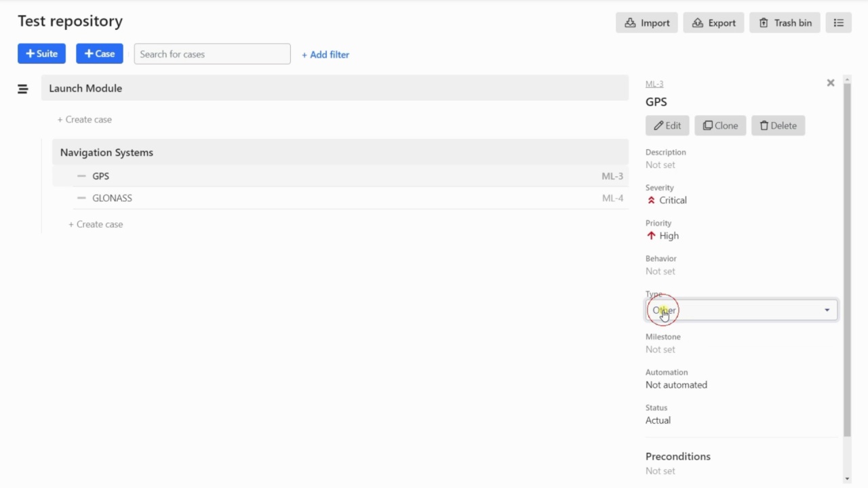Create a new Suite

point(41,54)
